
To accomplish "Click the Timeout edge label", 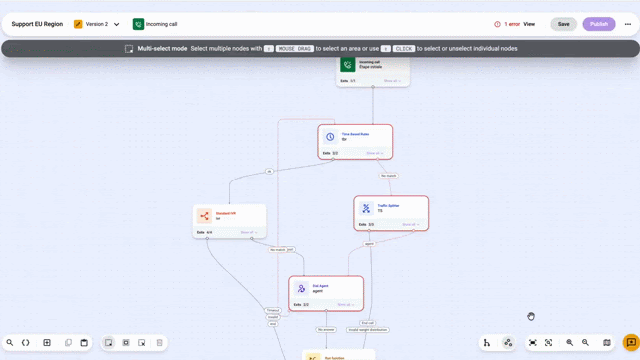I will (x=273, y=310).
